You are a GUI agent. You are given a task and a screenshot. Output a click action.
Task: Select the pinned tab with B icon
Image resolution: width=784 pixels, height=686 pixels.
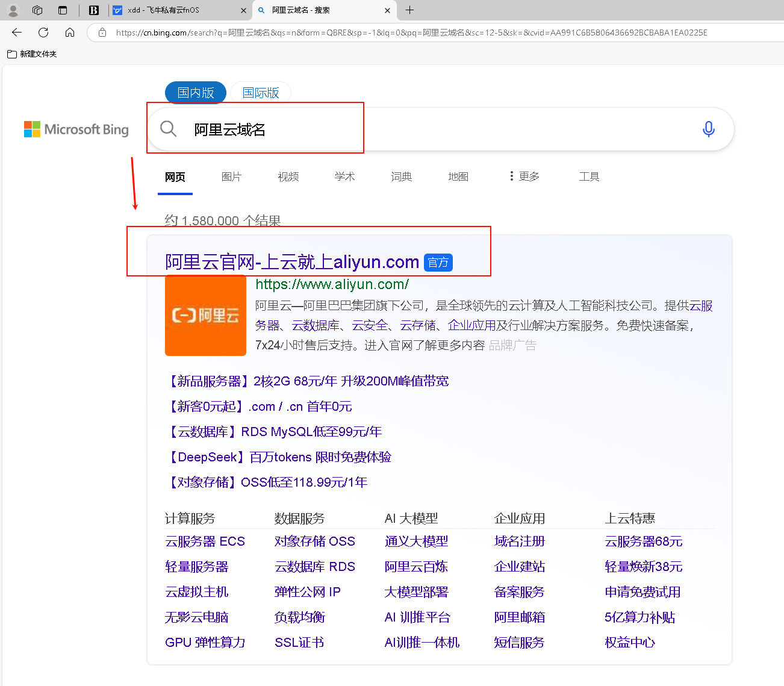coord(94,10)
